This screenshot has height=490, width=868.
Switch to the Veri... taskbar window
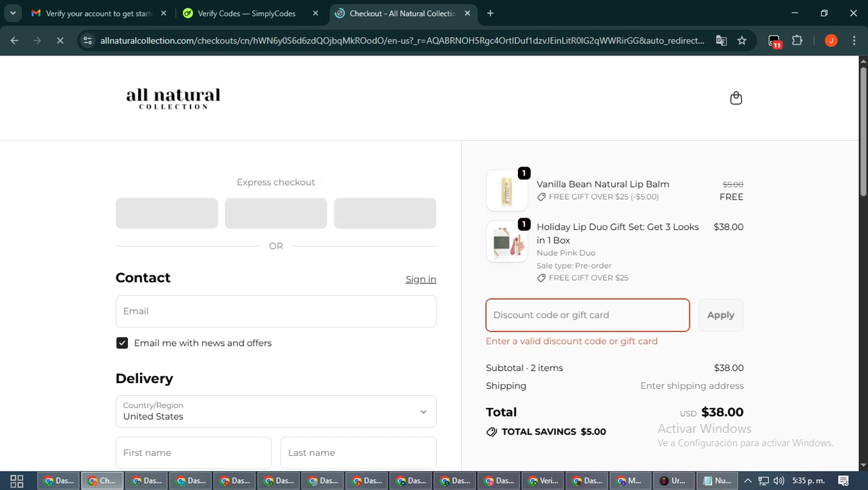[542, 481]
